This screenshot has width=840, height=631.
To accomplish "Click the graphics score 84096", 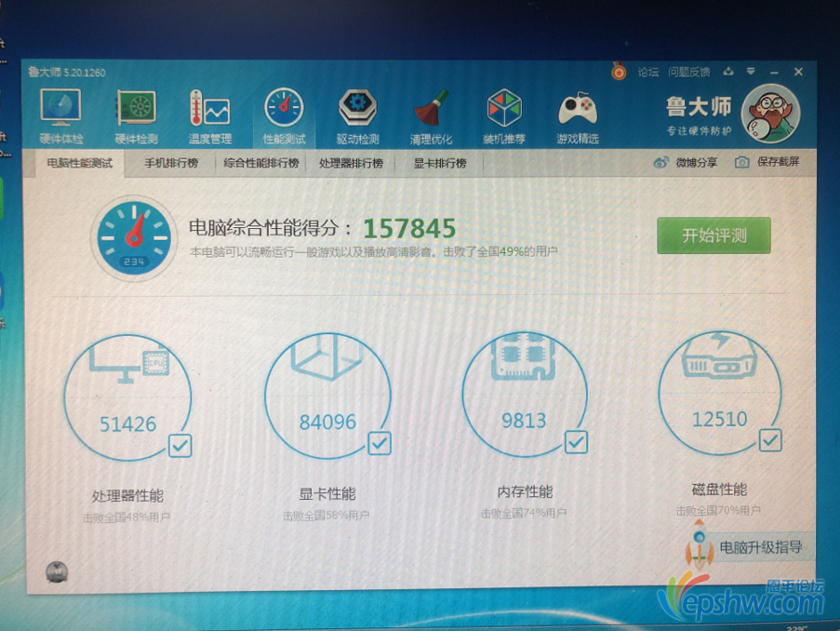I will click(327, 422).
